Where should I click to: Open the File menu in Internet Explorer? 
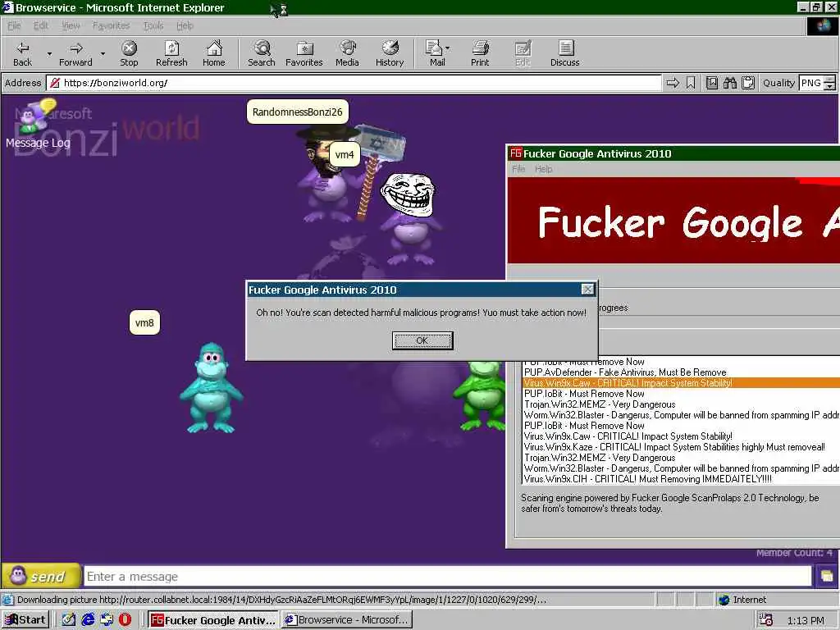(14, 25)
